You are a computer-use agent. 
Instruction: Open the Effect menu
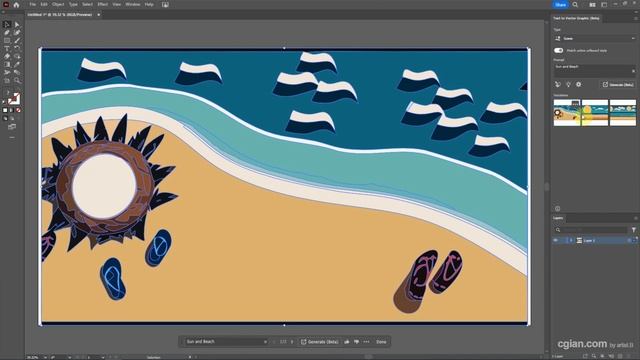tap(102, 4)
